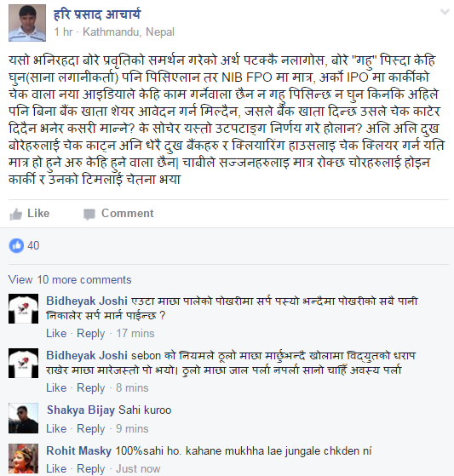Open Rohit Masky's name link

coord(78,450)
